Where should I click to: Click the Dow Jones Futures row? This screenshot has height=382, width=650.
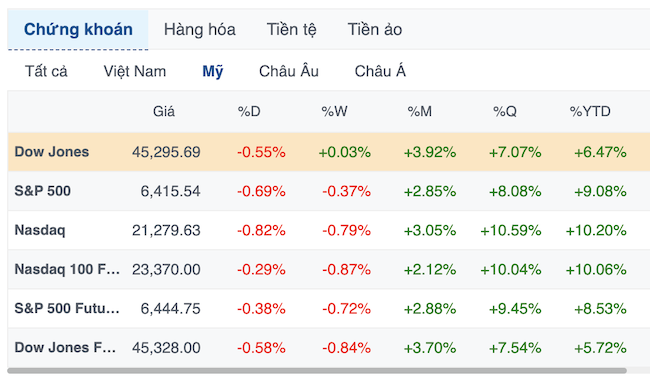pyautogui.click(x=329, y=347)
